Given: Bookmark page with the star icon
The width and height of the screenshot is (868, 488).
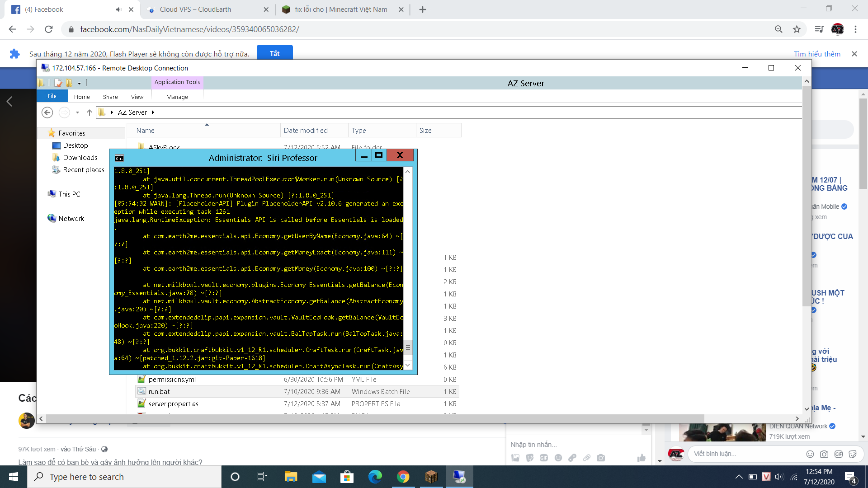Looking at the screenshot, I should 797,29.
